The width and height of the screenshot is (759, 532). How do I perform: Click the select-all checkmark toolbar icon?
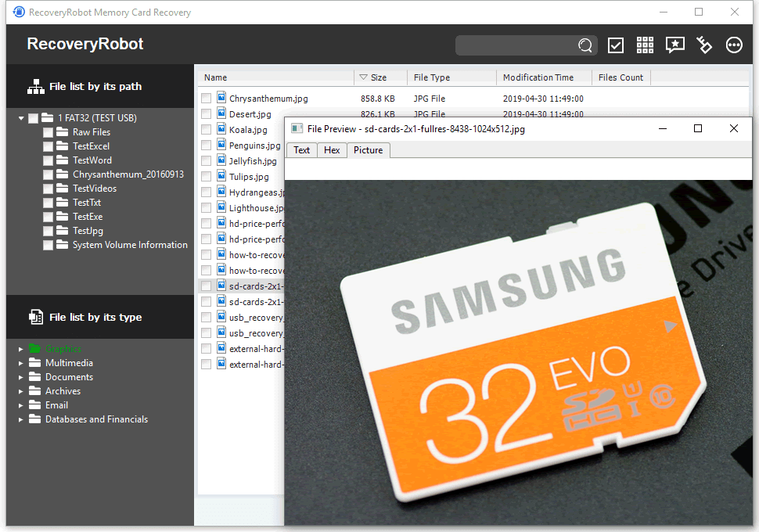pyautogui.click(x=615, y=45)
